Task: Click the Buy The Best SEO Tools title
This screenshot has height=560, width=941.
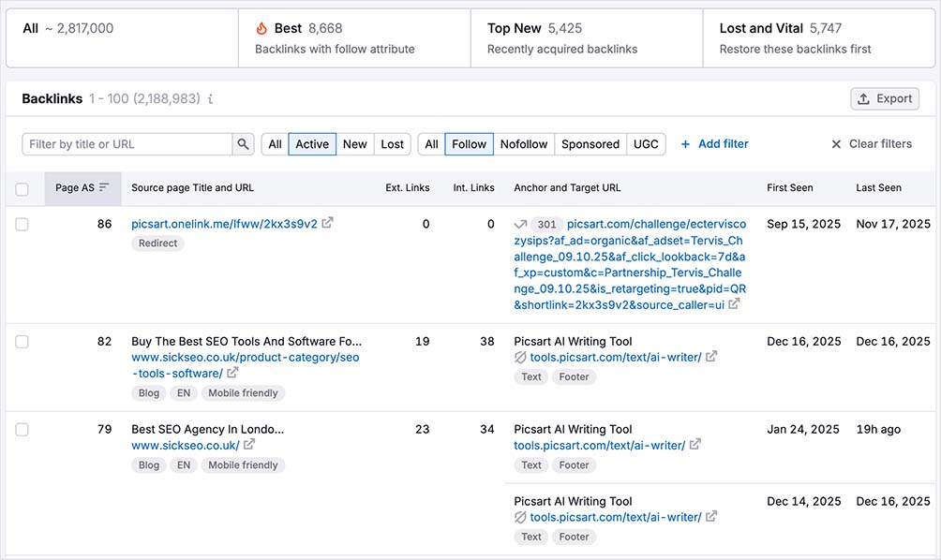Action: click(246, 341)
